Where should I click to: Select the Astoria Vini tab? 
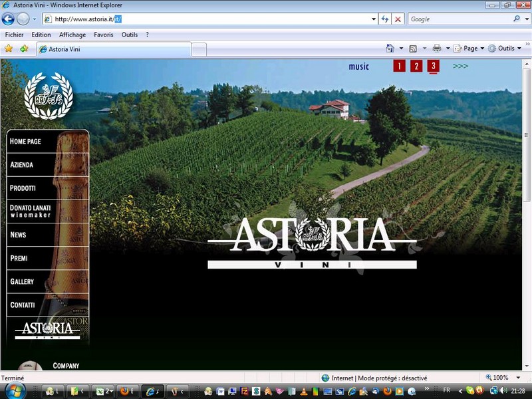pyautogui.click(x=114, y=49)
